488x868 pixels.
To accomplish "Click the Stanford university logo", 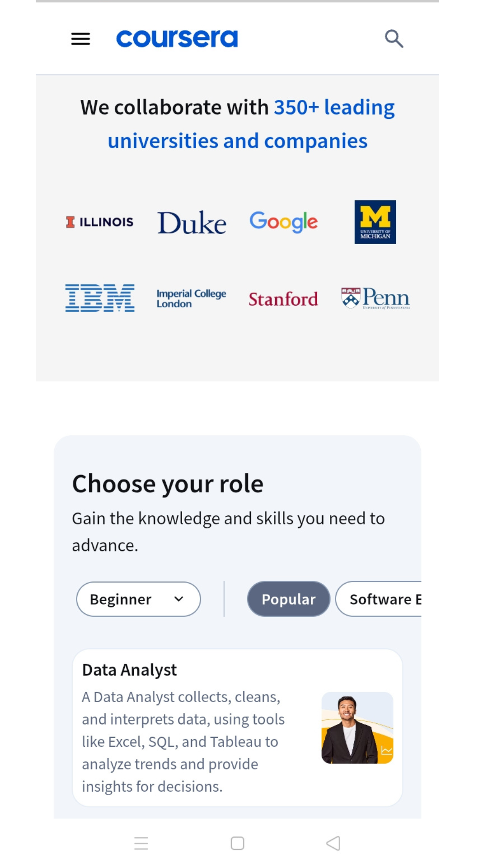I will pos(283,299).
